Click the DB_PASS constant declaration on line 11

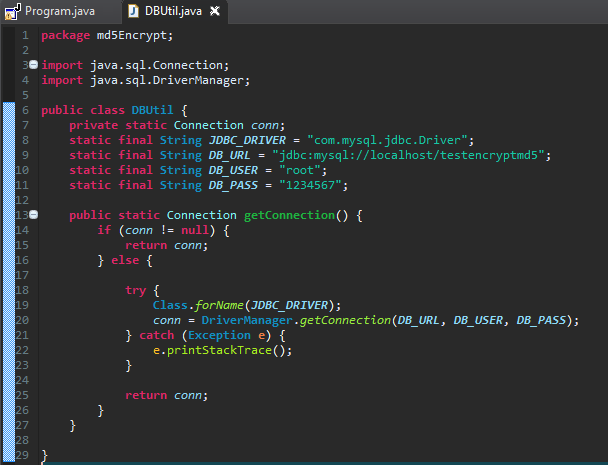[x=233, y=185]
